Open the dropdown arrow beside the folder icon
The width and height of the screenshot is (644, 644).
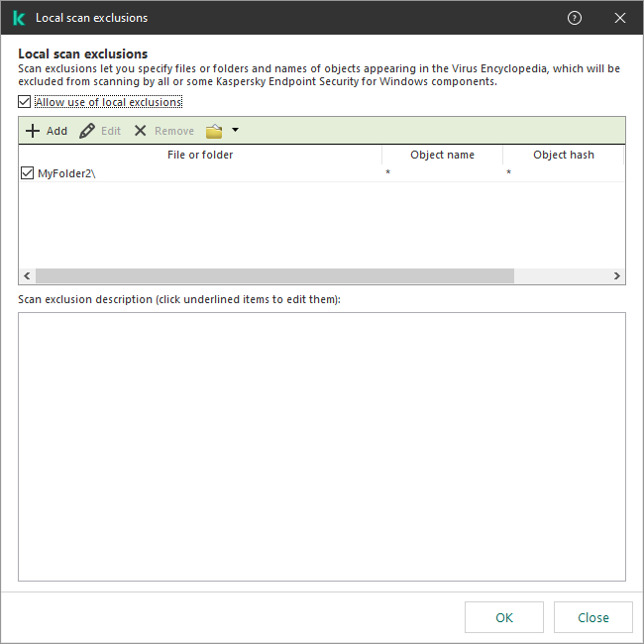[x=236, y=130]
